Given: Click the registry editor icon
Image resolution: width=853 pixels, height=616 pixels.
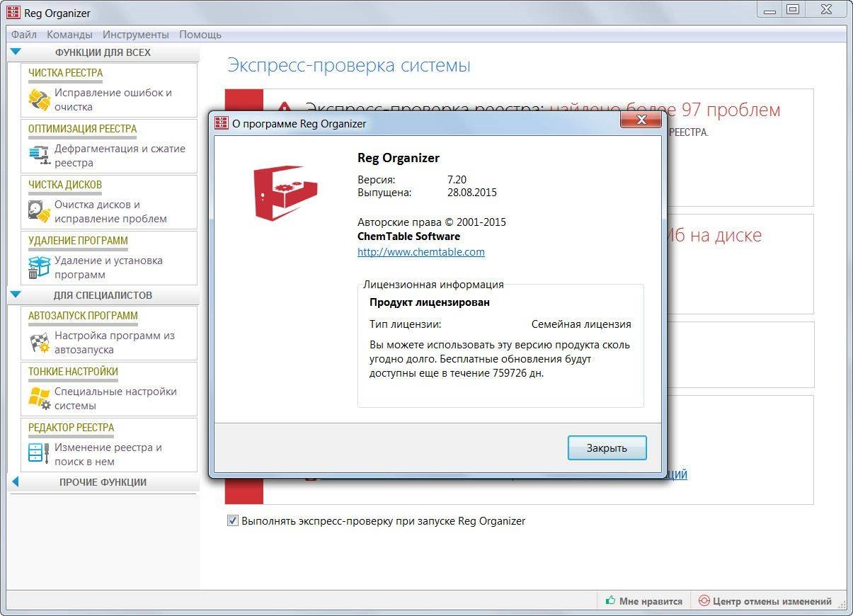Looking at the screenshot, I should coord(39,455).
